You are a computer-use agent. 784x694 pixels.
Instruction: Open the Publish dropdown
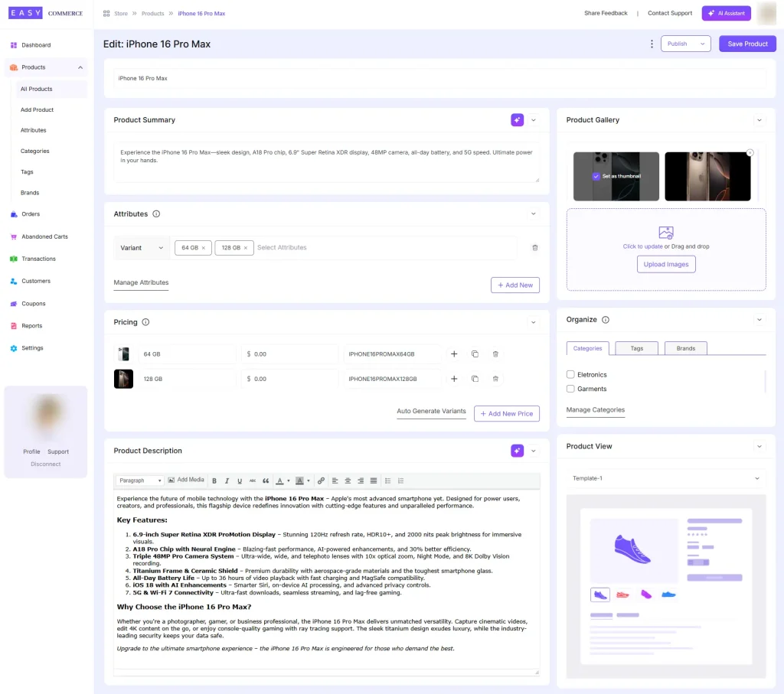point(685,44)
